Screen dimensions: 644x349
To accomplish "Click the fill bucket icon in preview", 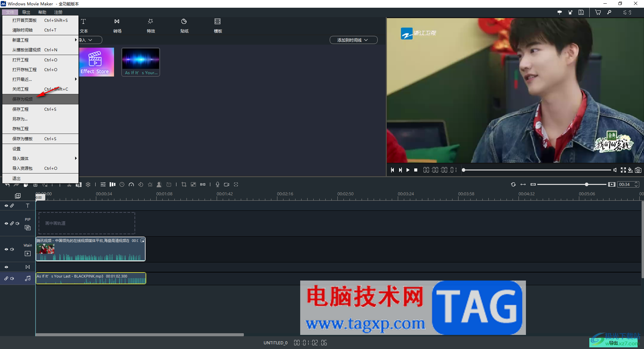I will click(x=631, y=170).
